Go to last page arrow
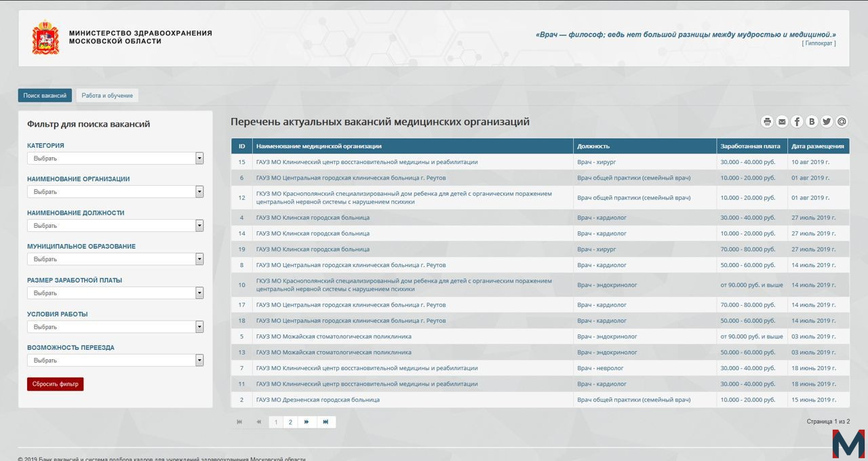 (326, 422)
